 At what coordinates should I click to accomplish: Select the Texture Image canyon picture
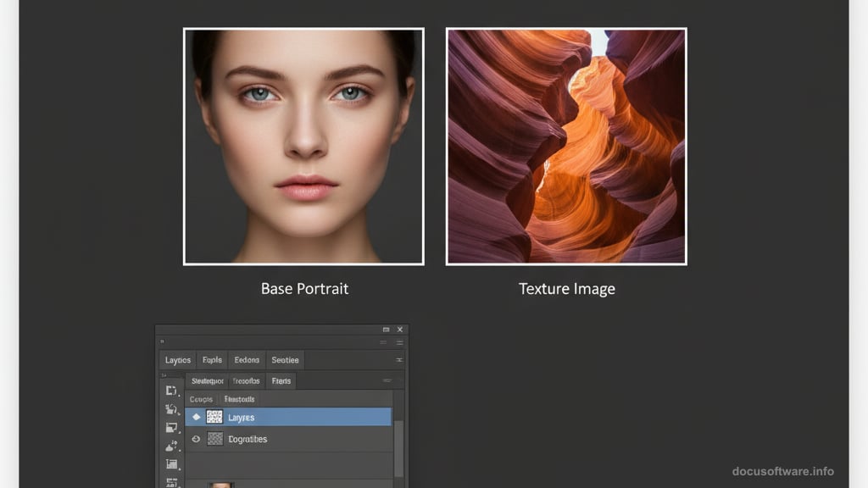(x=566, y=147)
